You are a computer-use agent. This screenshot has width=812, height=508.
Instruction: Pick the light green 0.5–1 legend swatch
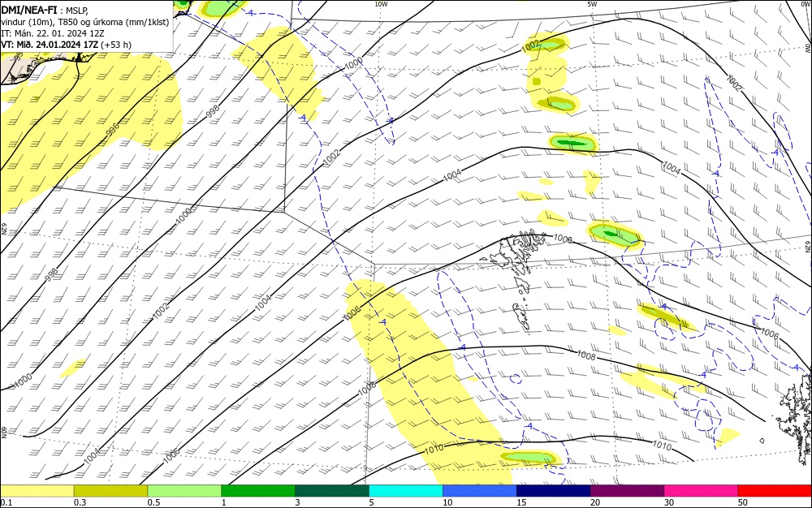click(184, 491)
